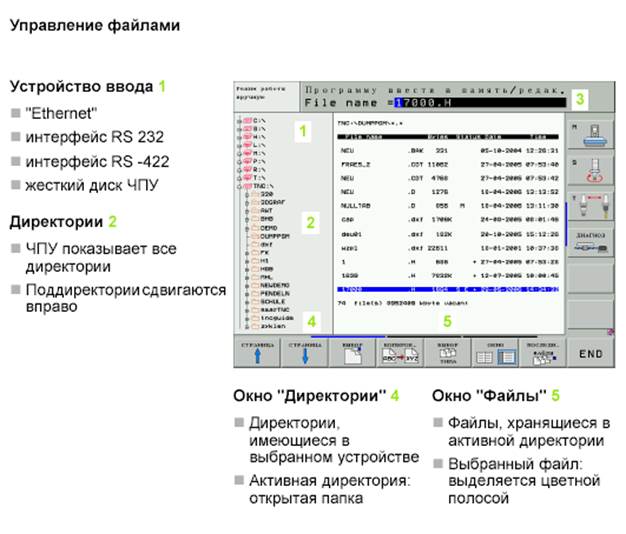Open the last files softkey

pyautogui.click(x=543, y=353)
